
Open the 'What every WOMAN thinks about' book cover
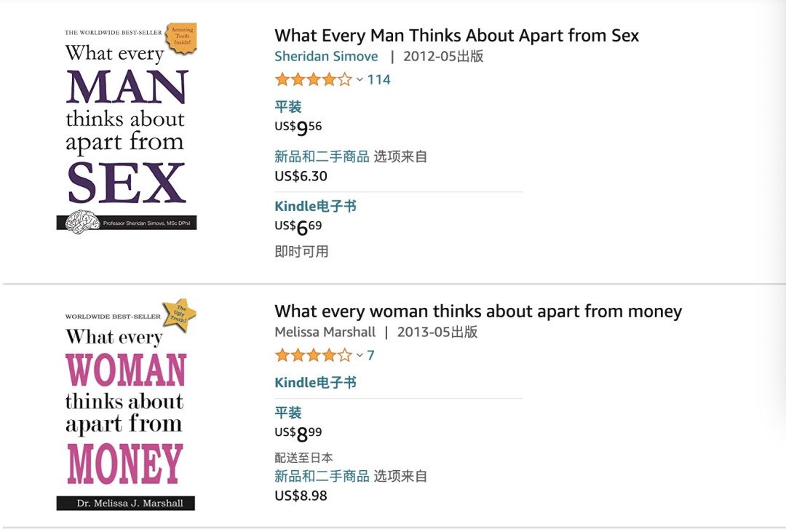(126, 405)
